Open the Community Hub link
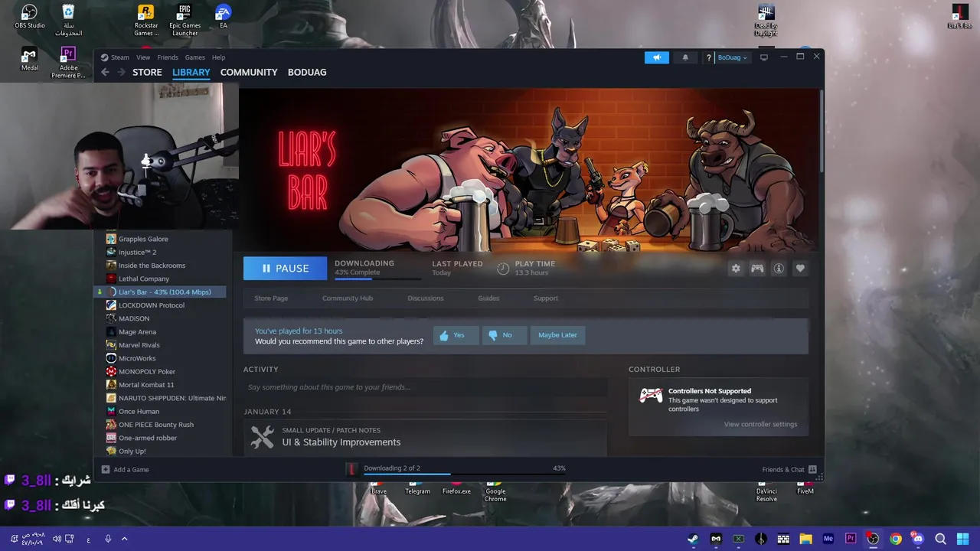 pos(348,298)
